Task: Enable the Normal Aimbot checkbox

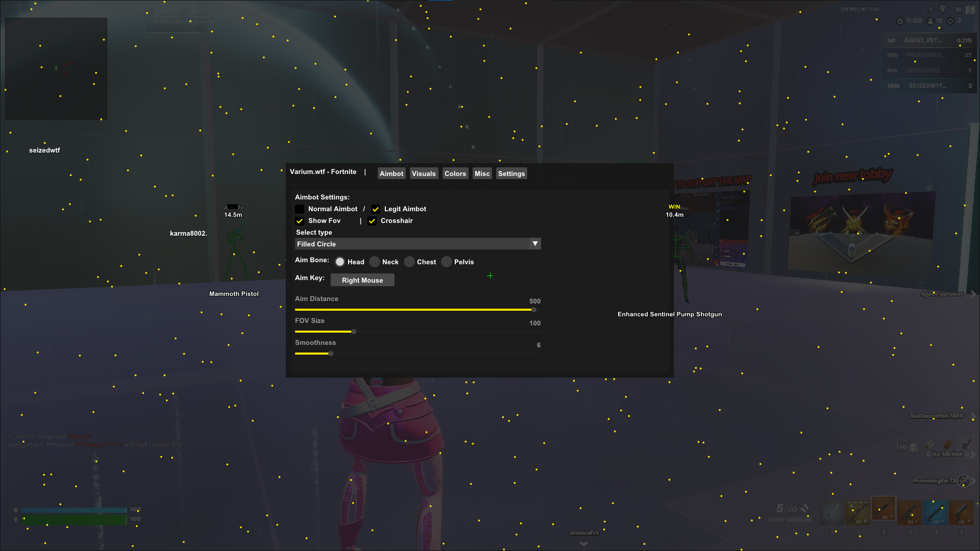Action: (300, 209)
